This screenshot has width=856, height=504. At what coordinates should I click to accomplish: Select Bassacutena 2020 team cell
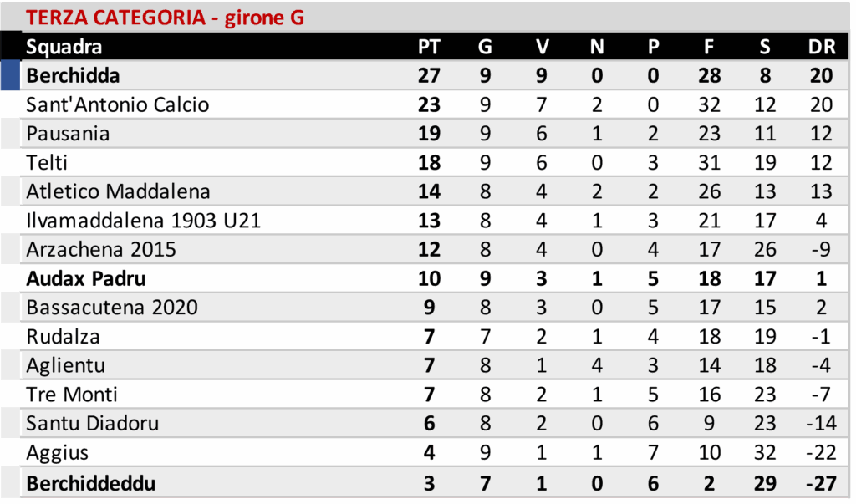[x=112, y=308]
